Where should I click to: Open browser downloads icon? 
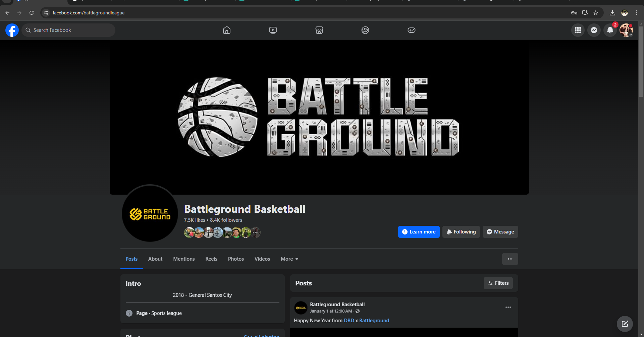pyautogui.click(x=612, y=13)
